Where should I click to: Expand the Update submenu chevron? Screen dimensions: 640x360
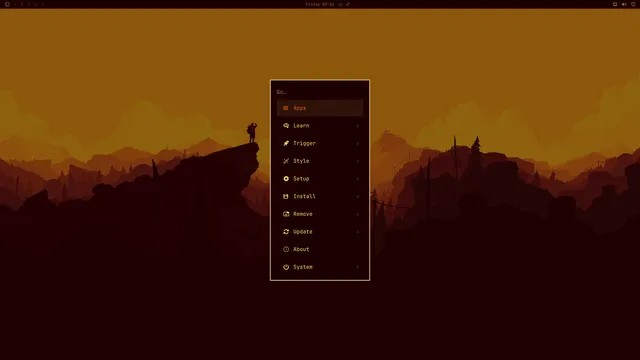(x=358, y=232)
